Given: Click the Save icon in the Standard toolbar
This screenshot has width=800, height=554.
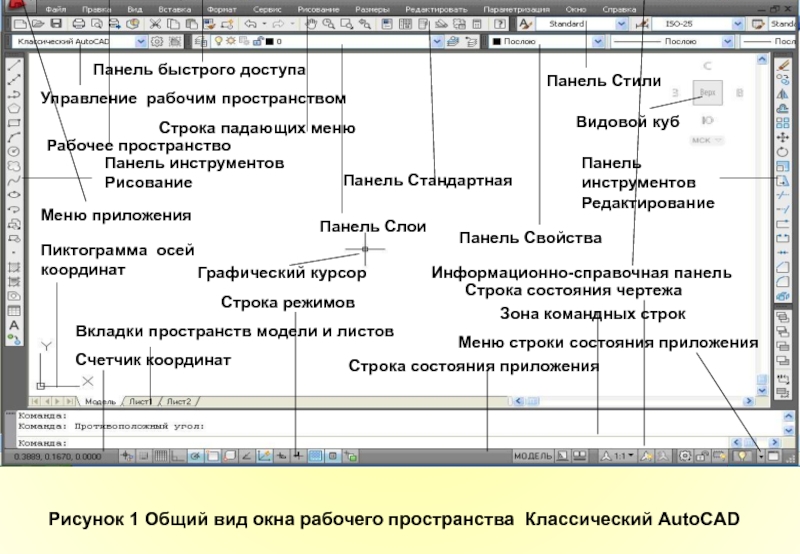Looking at the screenshot, I should [55, 23].
